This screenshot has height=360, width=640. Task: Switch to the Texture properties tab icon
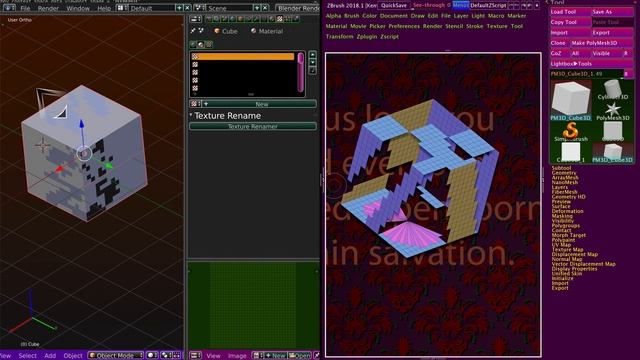point(280,19)
